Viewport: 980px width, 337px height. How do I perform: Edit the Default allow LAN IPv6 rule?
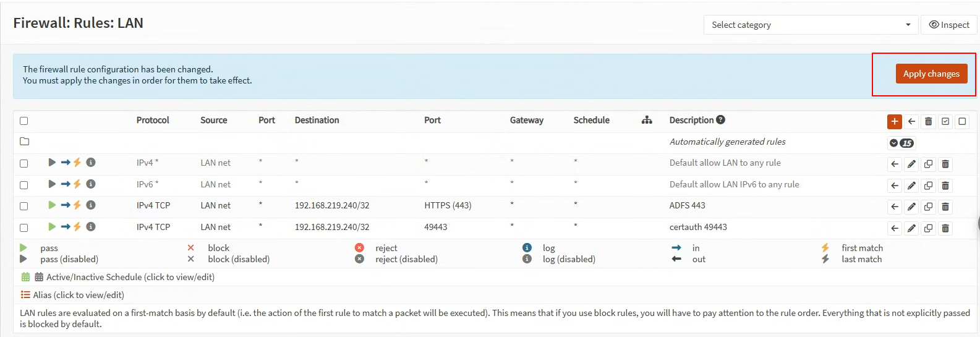tap(911, 186)
